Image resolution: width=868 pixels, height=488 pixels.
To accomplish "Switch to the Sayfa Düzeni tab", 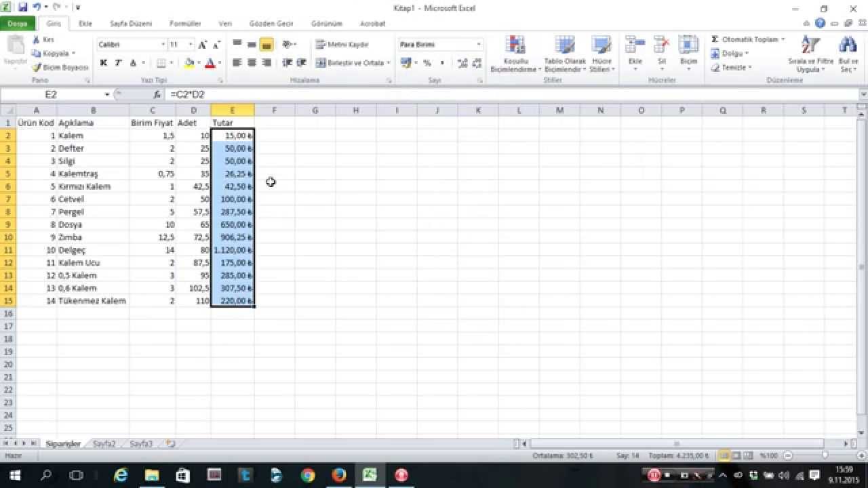I will pos(131,23).
